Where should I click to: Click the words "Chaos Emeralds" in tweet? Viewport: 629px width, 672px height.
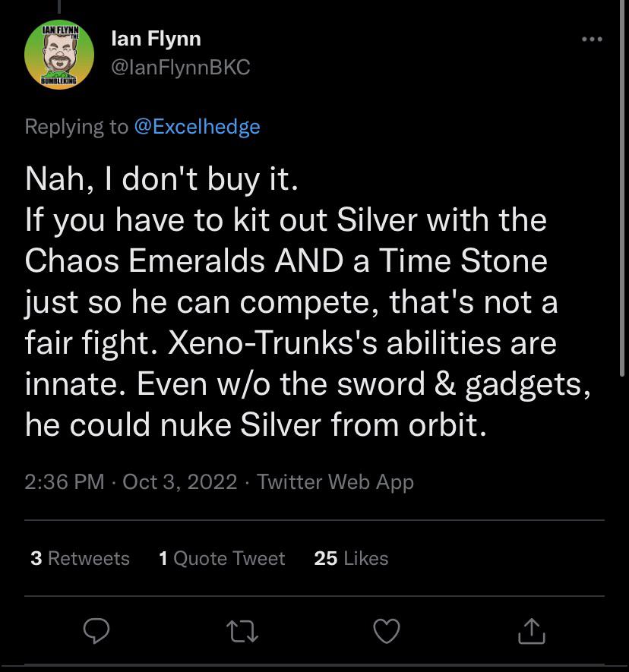point(145,260)
